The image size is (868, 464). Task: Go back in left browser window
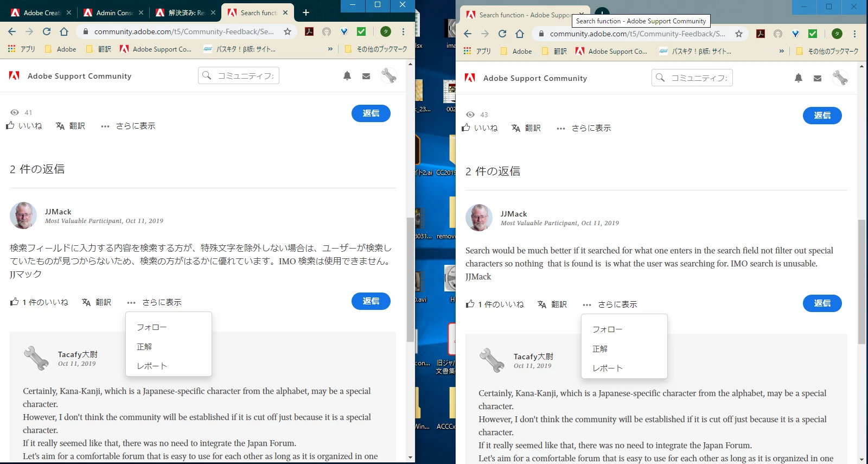click(12, 31)
